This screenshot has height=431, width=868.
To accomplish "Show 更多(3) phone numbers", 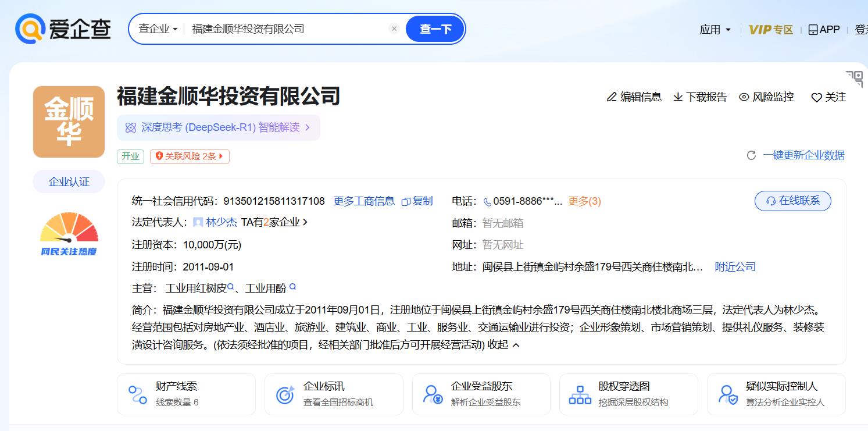I will [x=584, y=201].
